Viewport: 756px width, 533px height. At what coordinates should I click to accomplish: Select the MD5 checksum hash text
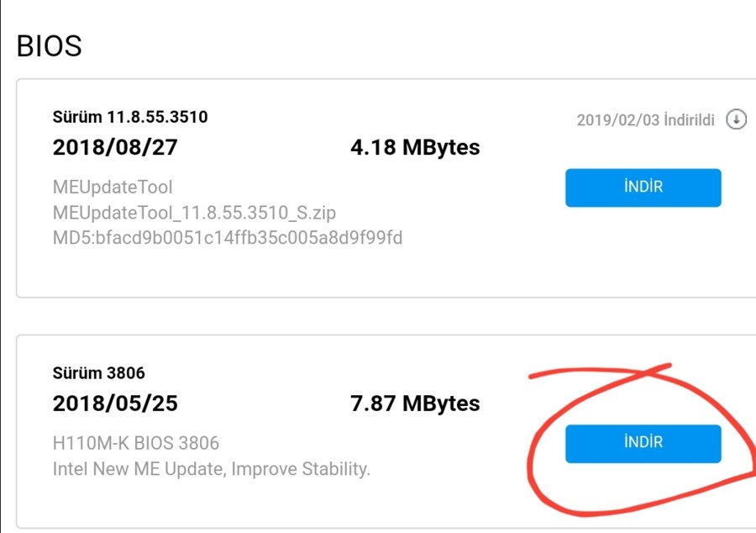tap(248, 238)
